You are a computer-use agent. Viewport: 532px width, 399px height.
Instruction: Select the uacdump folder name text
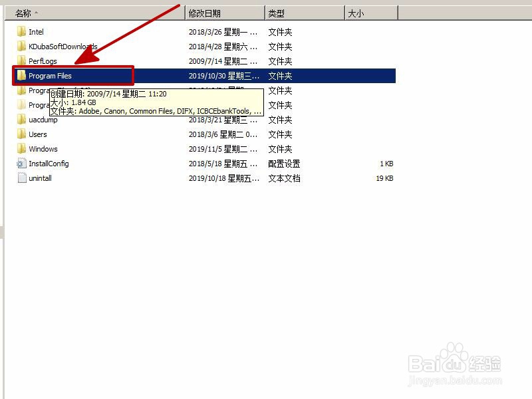pos(44,120)
